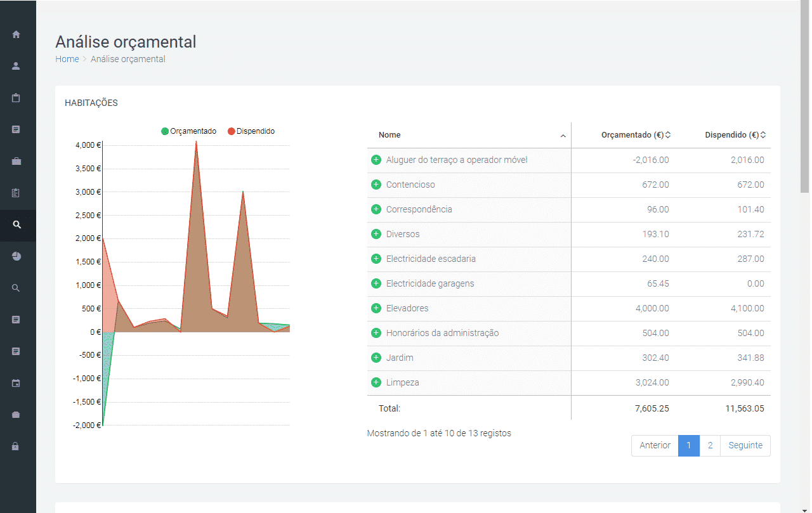Viewport: 812px width, 513px height.
Task: Click the padlock icon in sidebar
Action: point(16,446)
